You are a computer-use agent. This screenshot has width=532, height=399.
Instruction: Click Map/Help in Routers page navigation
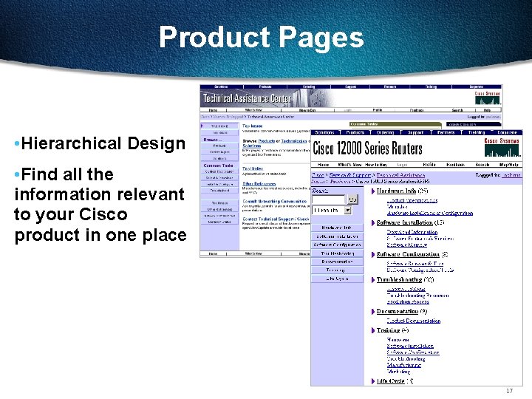pos(509,165)
